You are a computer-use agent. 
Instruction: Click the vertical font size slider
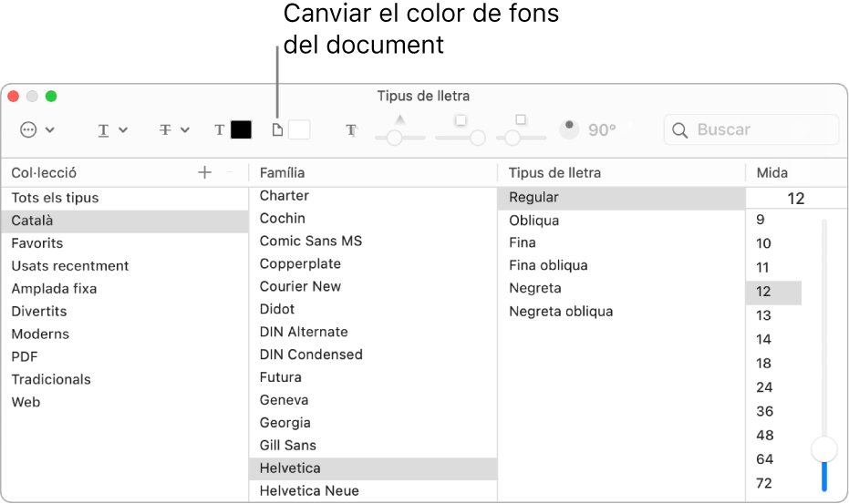824,355
